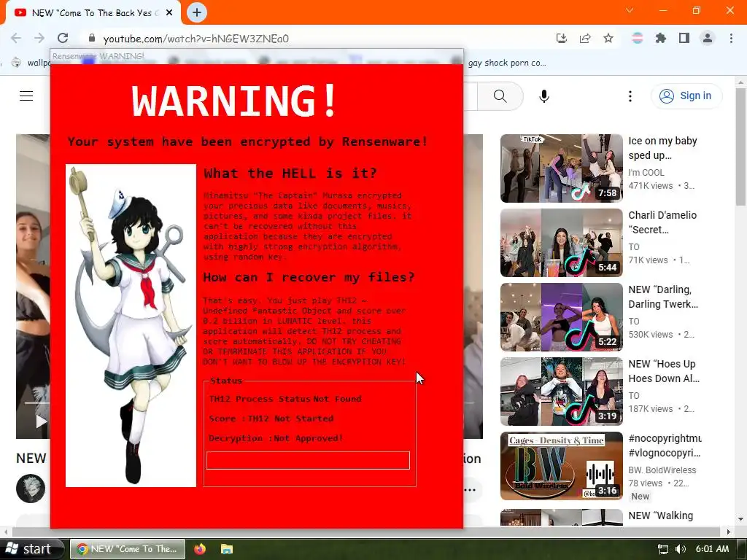Toggle the Chrome side panel icon
Image resolution: width=747 pixels, height=560 pixels.
click(684, 38)
